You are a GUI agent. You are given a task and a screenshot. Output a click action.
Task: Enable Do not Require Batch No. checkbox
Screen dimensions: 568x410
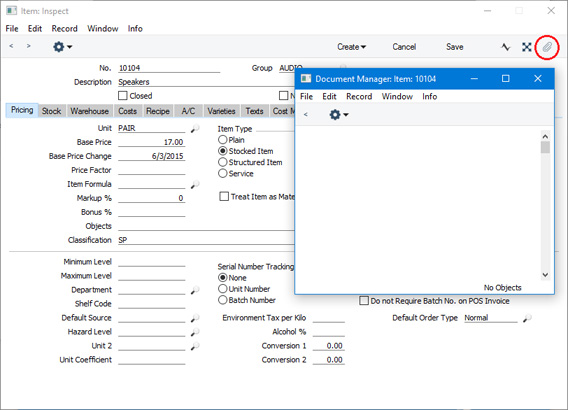pyautogui.click(x=364, y=301)
